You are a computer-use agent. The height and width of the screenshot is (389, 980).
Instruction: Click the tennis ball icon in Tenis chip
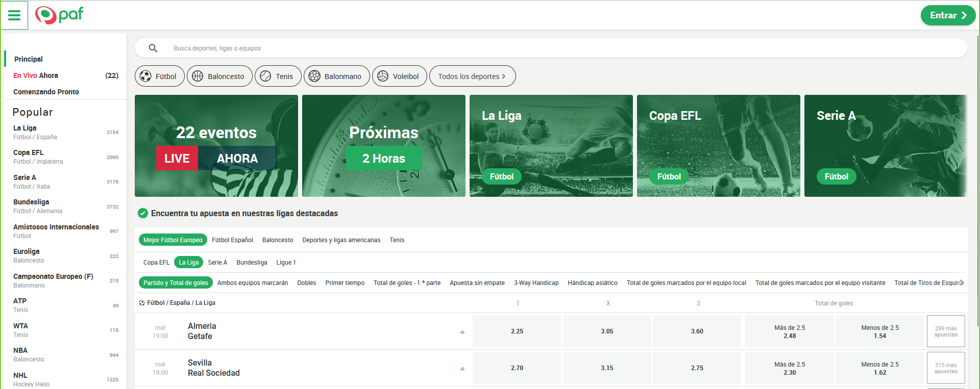point(265,76)
